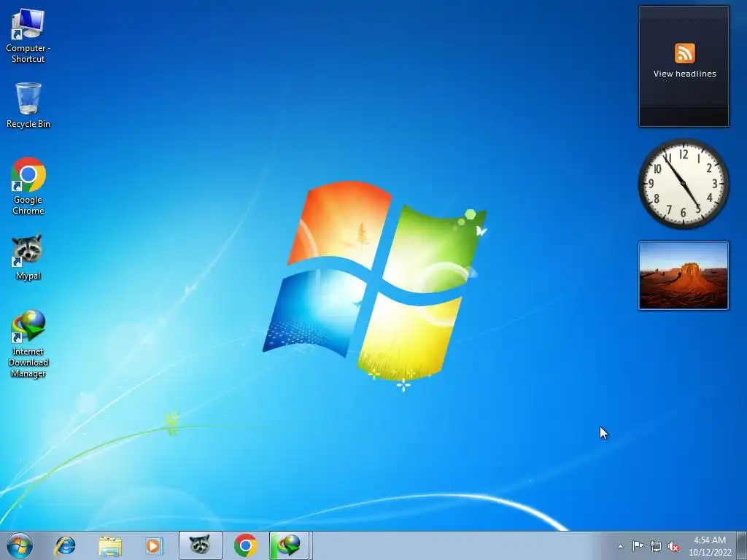747x560 pixels.
Task: Open the network status tray icon
Action: point(656,546)
